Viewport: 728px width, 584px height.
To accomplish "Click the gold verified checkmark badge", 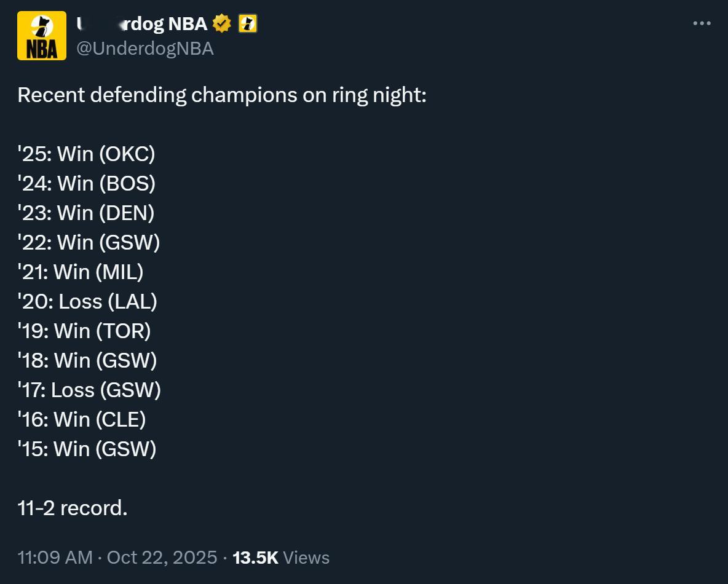I will [221, 24].
